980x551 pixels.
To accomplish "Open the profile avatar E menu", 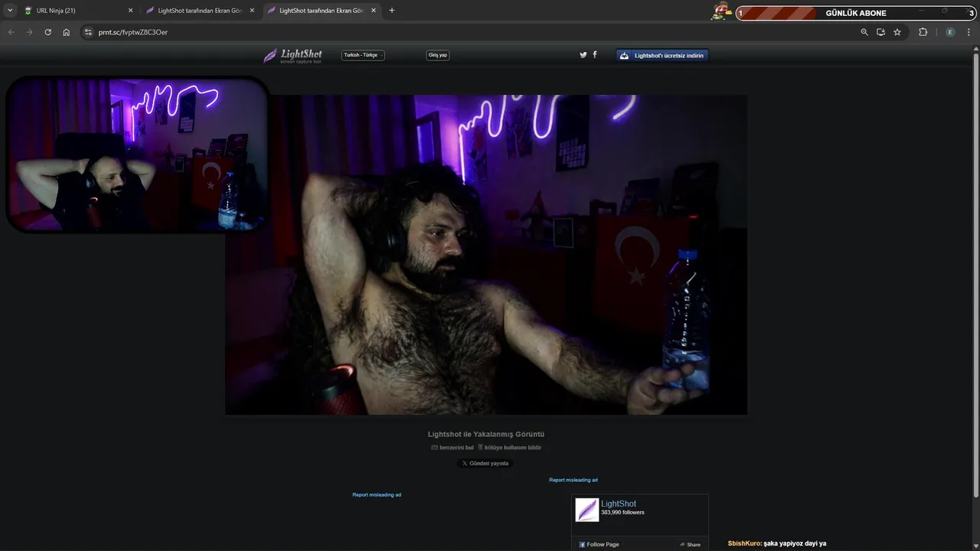I will pos(950,32).
